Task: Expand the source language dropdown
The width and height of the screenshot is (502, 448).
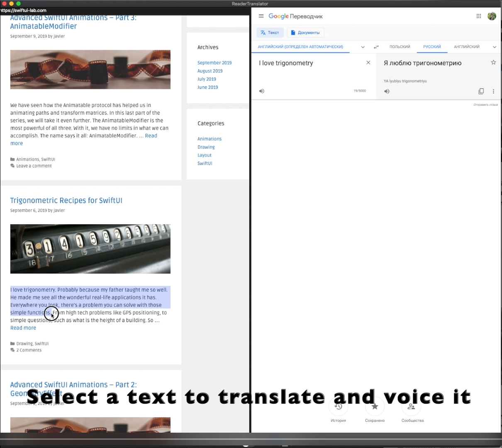Action: point(363,47)
